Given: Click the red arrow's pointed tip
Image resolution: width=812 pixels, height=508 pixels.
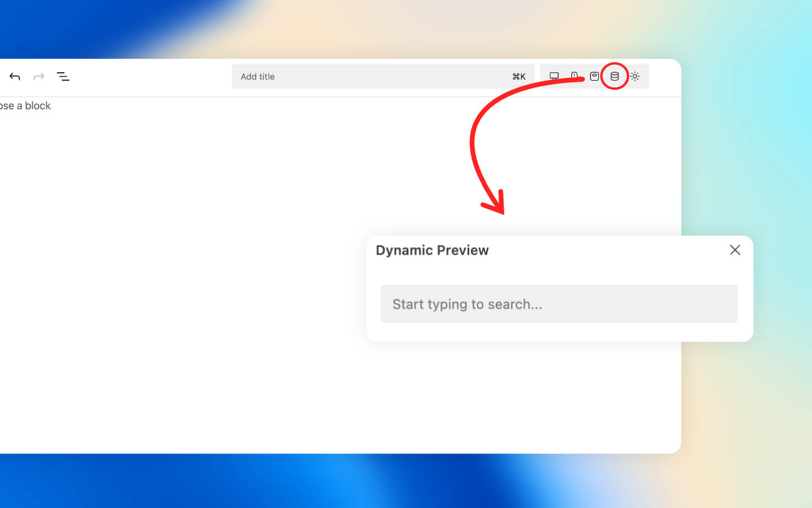Looking at the screenshot, I should [x=501, y=212].
